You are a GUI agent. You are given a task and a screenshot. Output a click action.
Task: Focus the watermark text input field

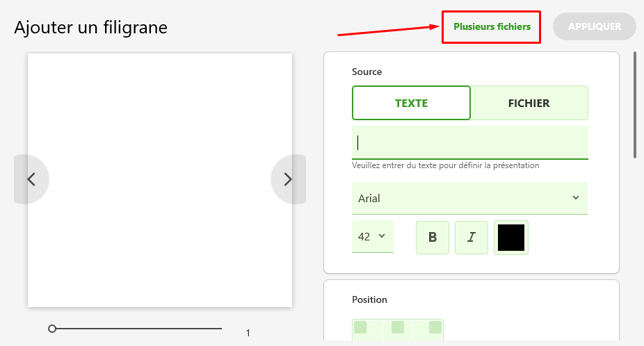coord(470,142)
